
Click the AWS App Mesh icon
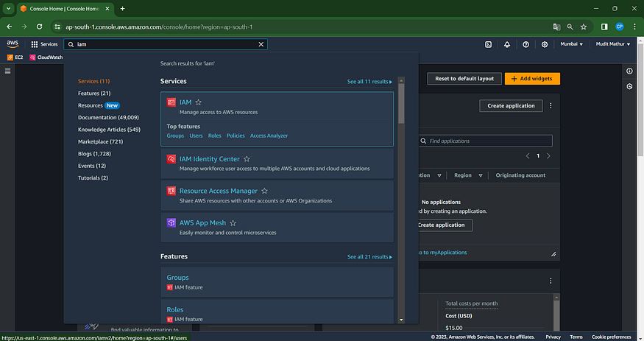[x=171, y=223]
